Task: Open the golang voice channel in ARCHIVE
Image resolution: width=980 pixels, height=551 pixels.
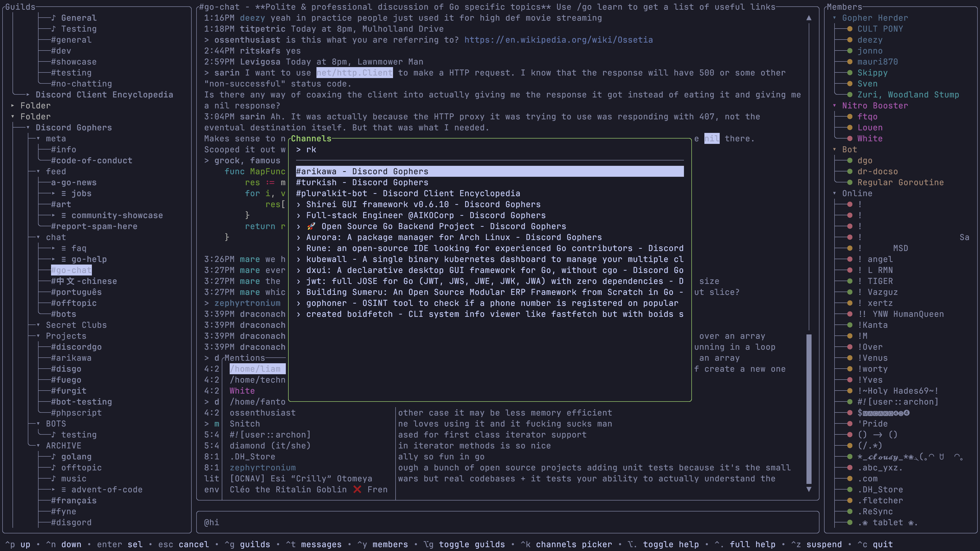Action: click(71, 457)
